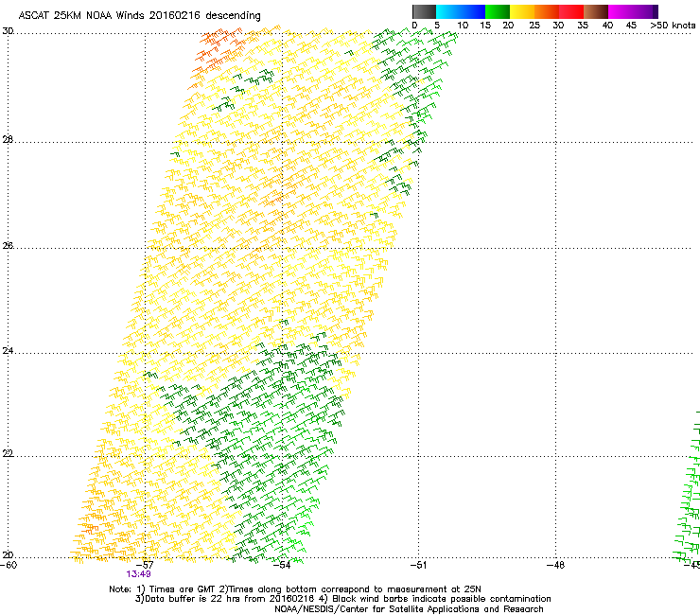Click the longitude label -54
The image size is (700, 615).
click(282, 565)
